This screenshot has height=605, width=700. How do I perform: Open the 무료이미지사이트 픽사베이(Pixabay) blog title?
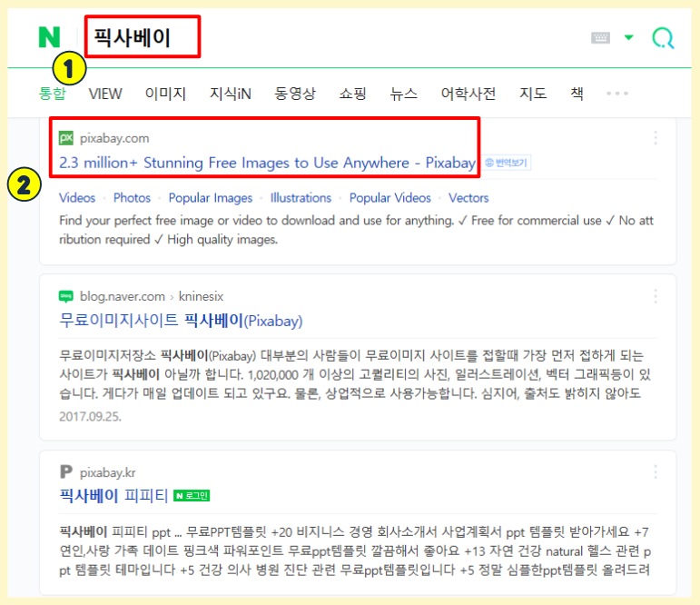(181, 321)
